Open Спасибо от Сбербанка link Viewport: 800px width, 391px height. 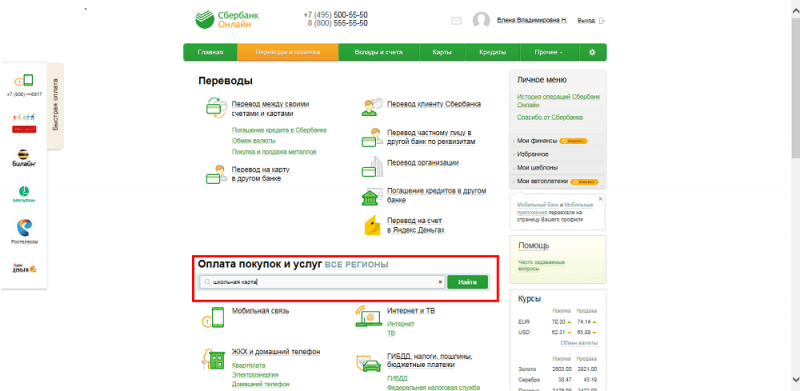pyautogui.click(x=549, y=117)
